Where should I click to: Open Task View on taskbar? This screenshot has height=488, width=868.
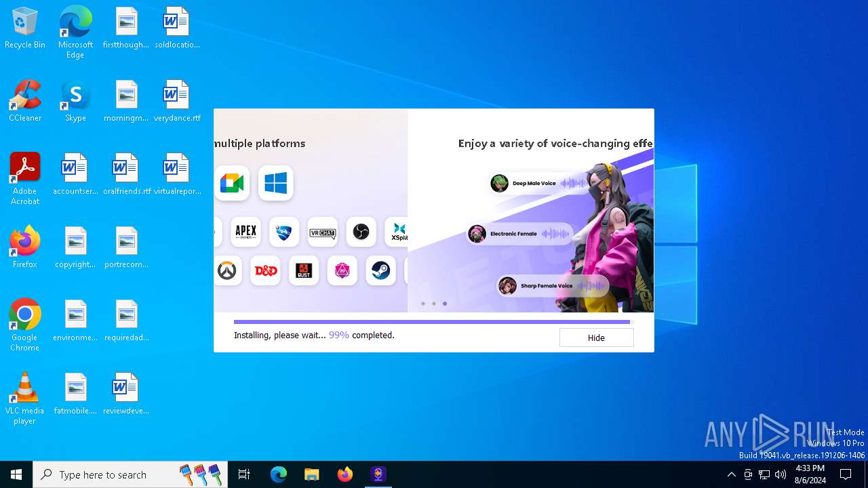coord(244,474)
